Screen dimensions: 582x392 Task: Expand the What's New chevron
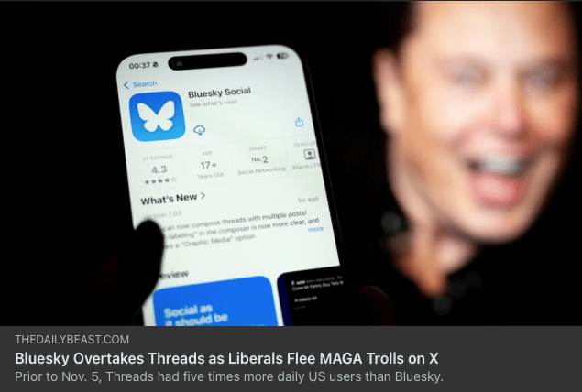click(203, 195)
